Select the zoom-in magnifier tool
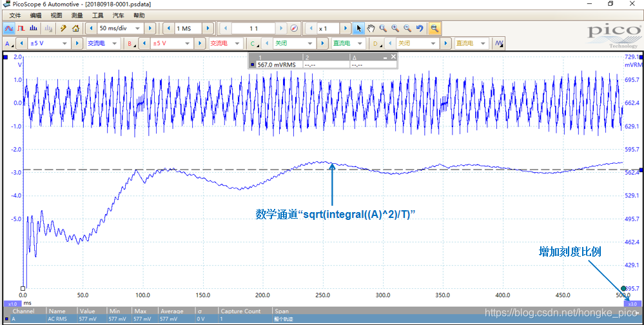Screen dimensions: 644x325 click(x=395, y=28)
